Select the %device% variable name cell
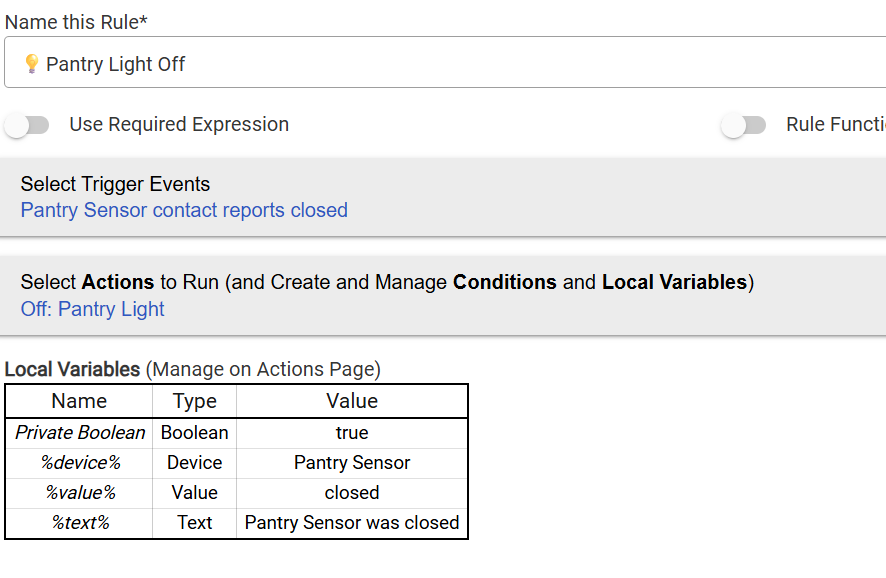Viewport: 886px width, 578px height. pyautogui.click(x=80, y=463)
